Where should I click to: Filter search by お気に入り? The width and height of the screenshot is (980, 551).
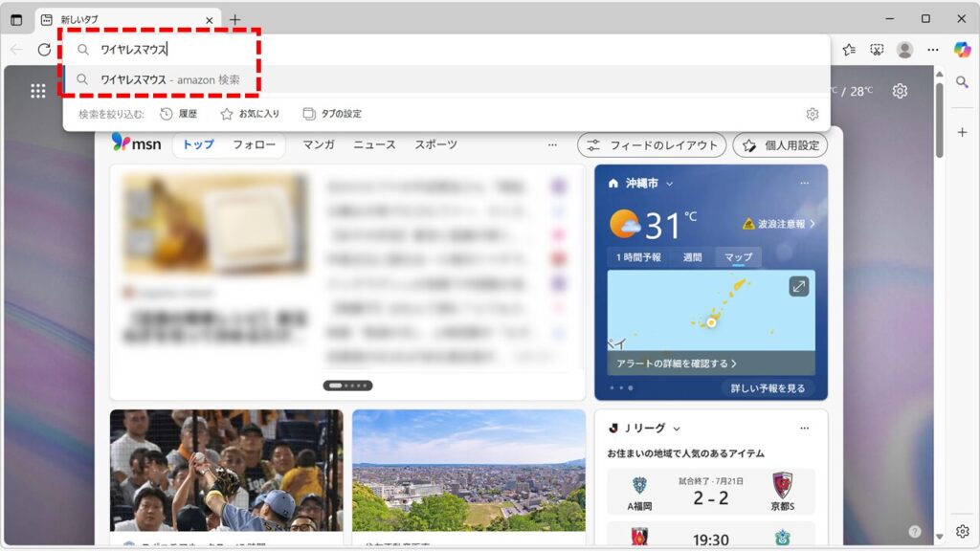pos(250,114)
